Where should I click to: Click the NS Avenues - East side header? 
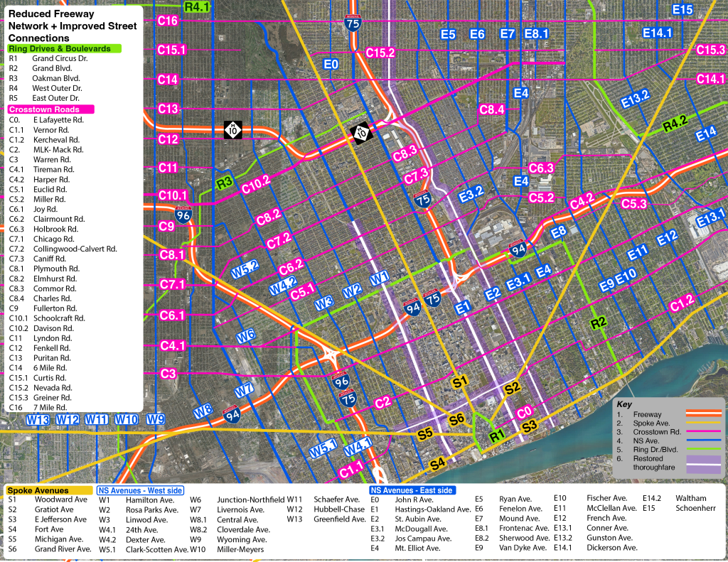[412, 490]
